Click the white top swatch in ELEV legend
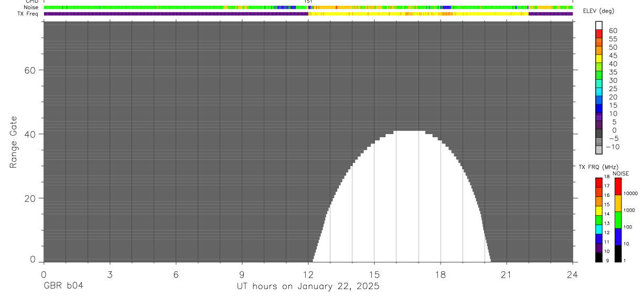The image size is (644, 297). coord(599,26)
